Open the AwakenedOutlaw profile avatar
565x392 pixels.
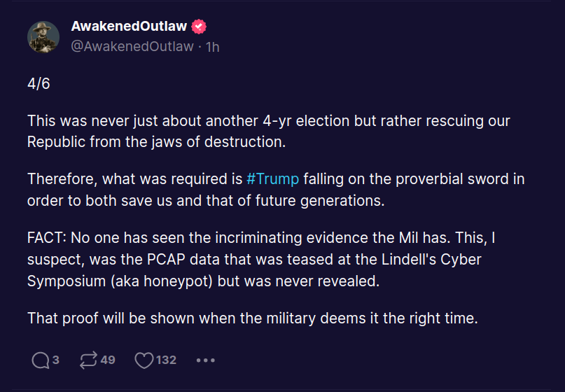[43, 36]
